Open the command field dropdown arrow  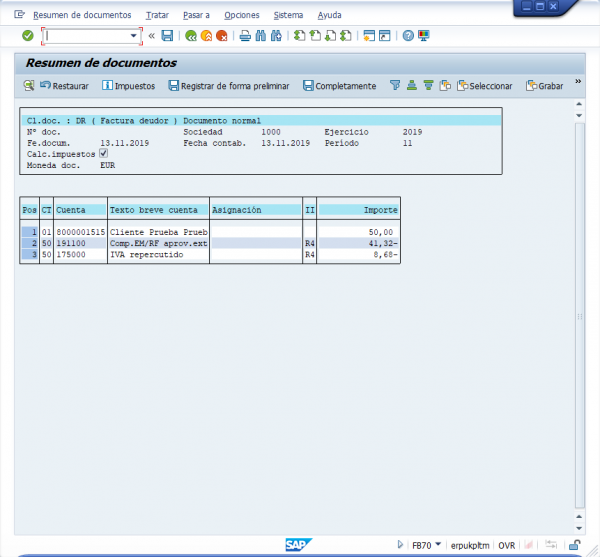[x=134, y=36]
